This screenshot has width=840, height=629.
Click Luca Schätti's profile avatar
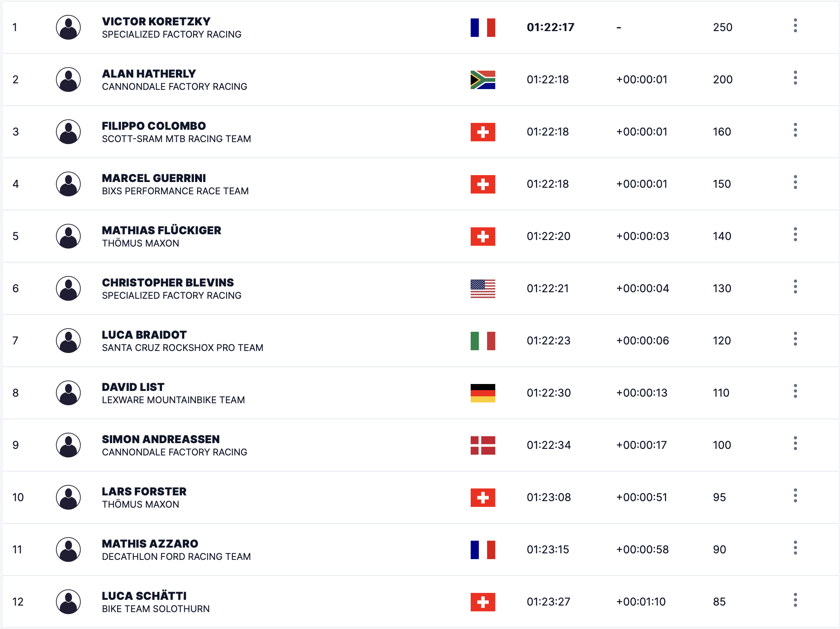coord(68,602)
